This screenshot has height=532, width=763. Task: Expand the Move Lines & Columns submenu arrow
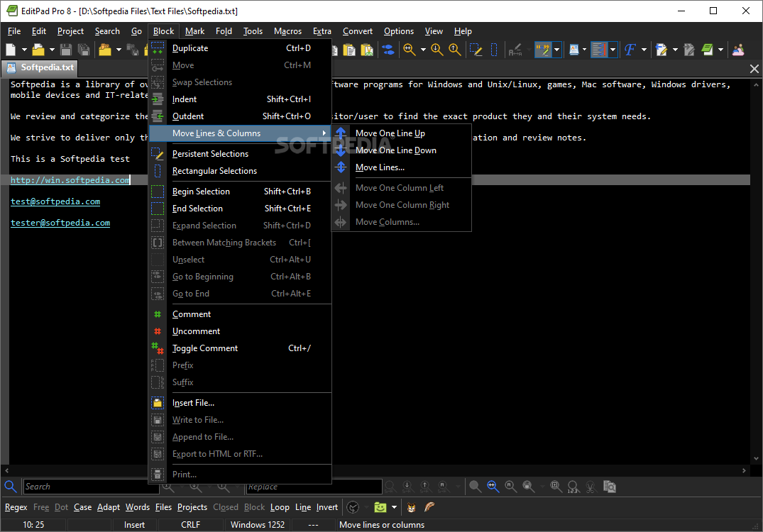[x=324, y=133]
